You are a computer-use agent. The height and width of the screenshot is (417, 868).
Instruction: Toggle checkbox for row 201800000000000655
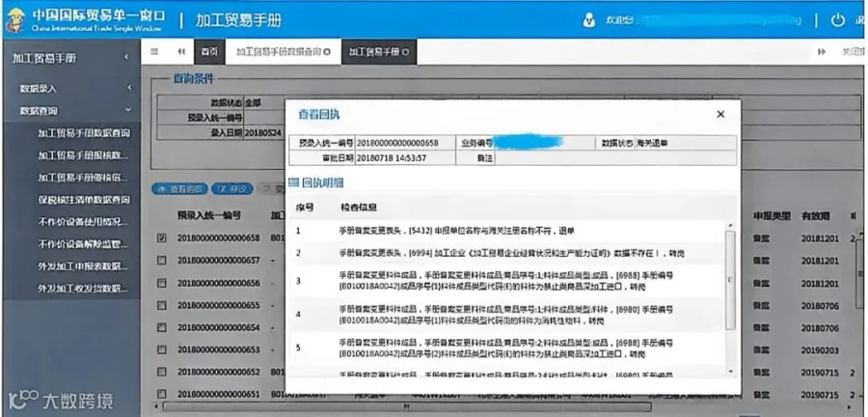162,305
